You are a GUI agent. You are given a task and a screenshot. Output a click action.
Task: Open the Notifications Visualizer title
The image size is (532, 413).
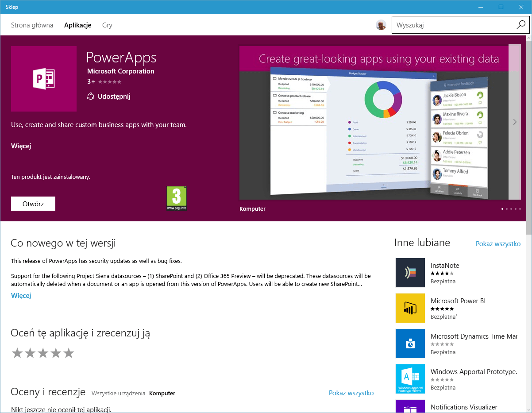tap(464, 407)
